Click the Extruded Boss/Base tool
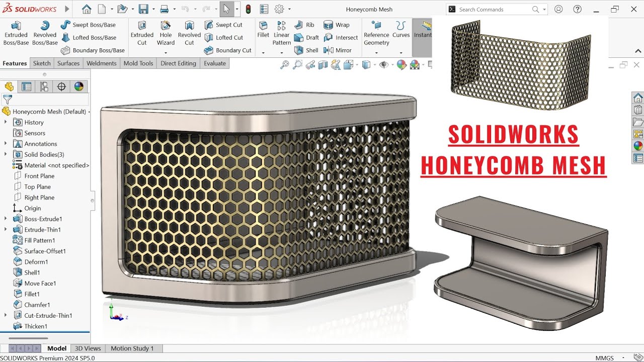The width and height of the screenshot is (644, 362). tap(16, 33)
